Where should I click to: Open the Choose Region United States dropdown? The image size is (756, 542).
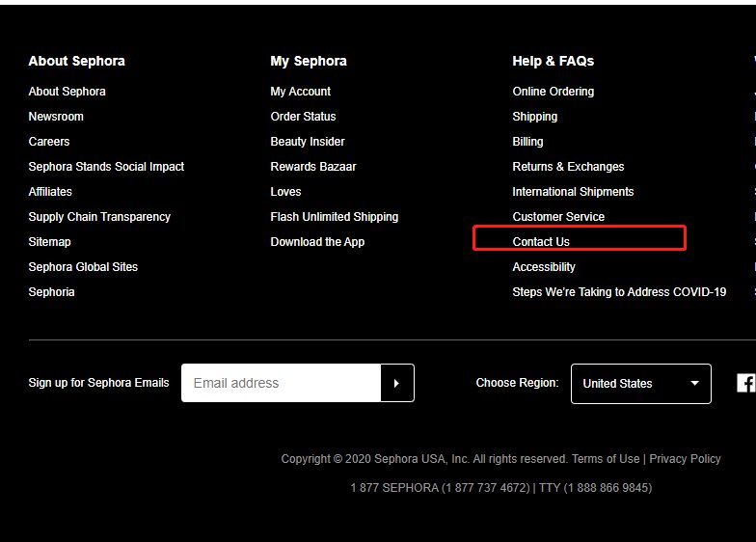click(x=640, y=384)
